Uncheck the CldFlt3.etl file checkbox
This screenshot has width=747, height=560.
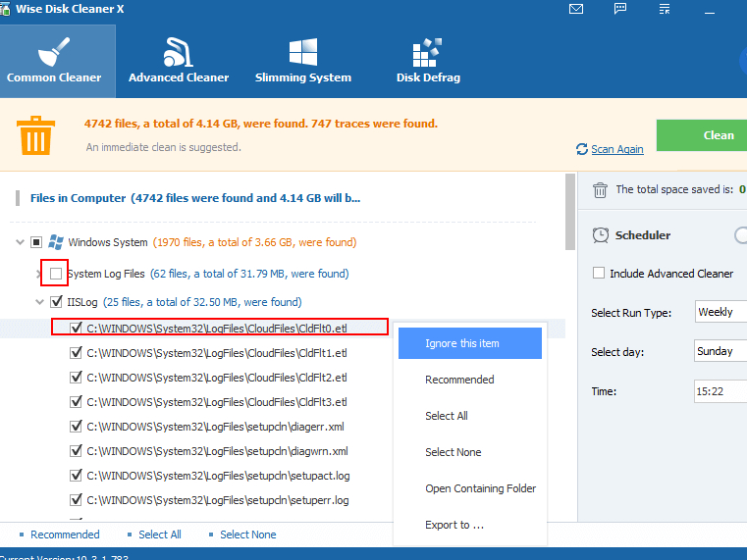coord(76,401)
